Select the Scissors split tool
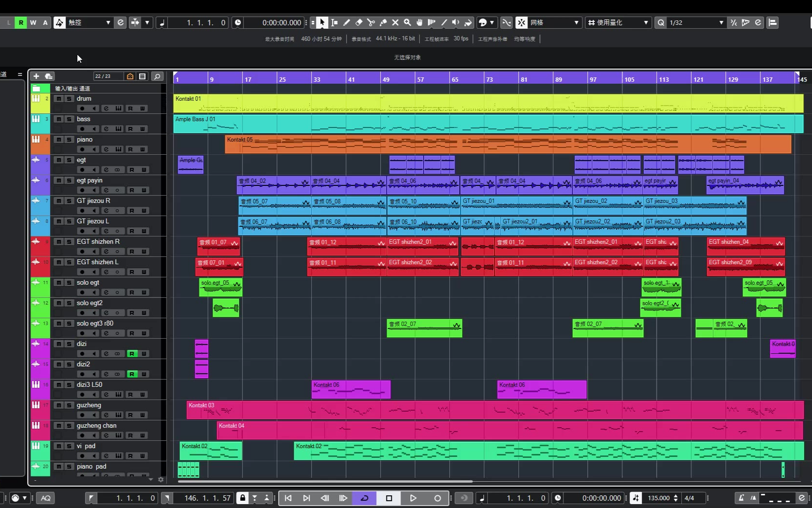 point(371,22)
